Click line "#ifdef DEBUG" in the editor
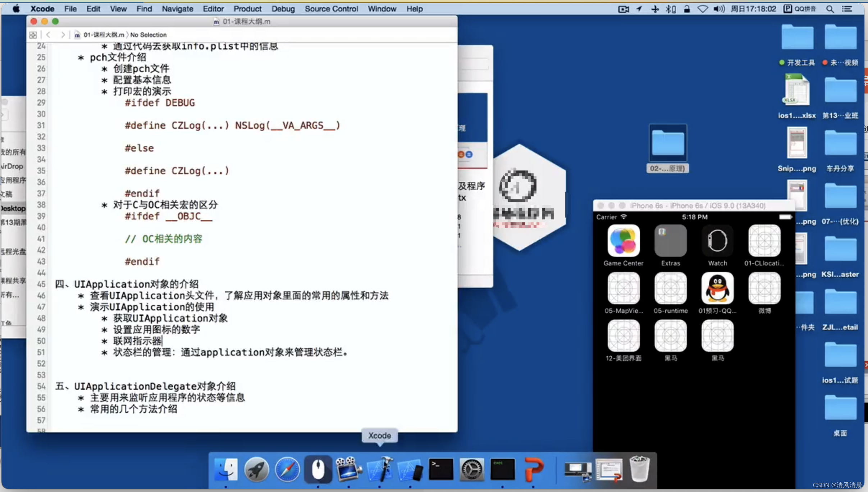 (160, 103)
